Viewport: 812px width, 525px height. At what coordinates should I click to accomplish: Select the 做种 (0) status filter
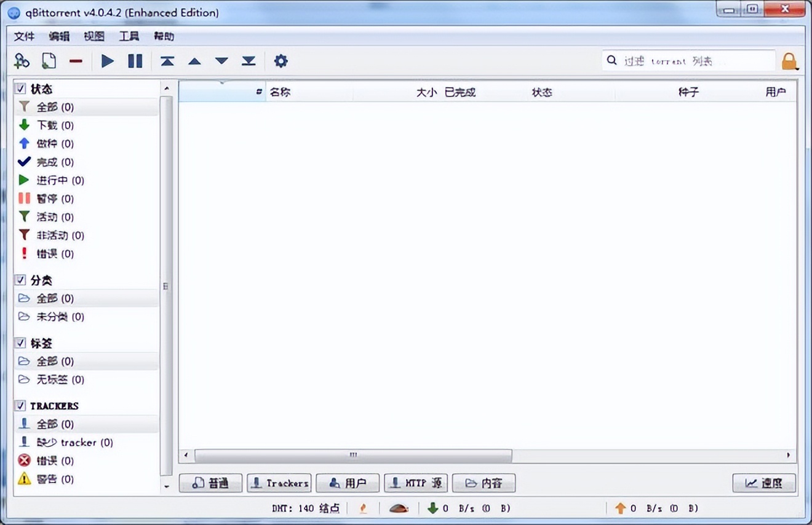[x=86, y=144]
